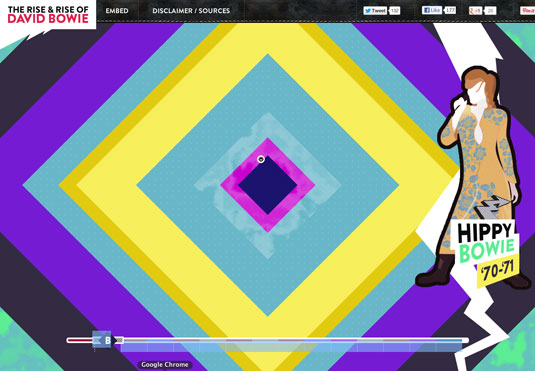Image resolution: width=535 pixels, height=371 pixels.
Task: Click the timeline handle marked B
Action: [x=102, y=340]
